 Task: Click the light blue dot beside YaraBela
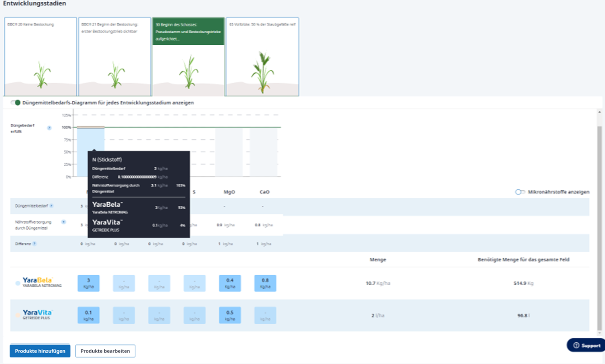(18, 283)
